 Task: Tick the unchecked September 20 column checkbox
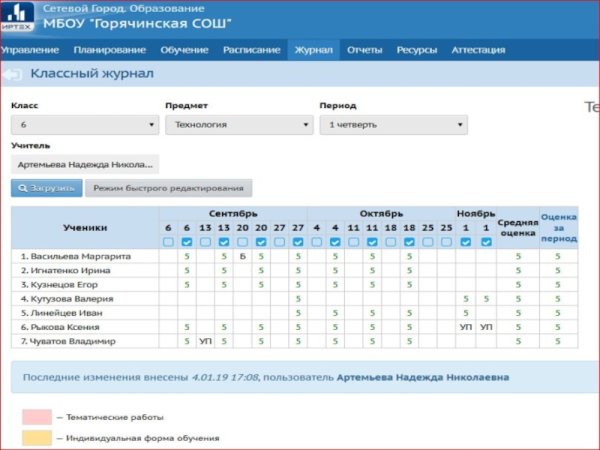tap(242, 242)
